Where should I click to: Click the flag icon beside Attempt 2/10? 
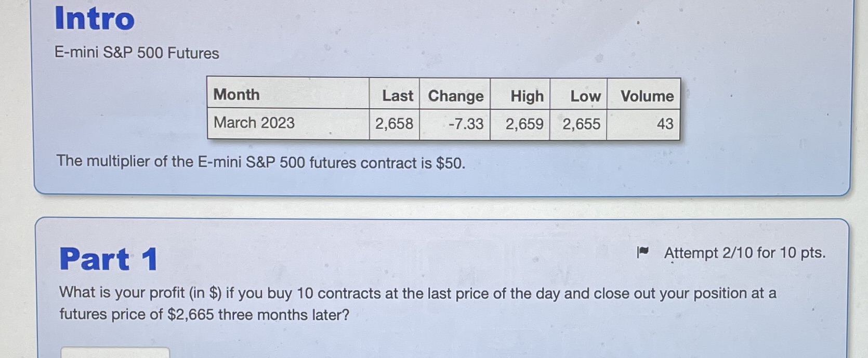(643, 252)
